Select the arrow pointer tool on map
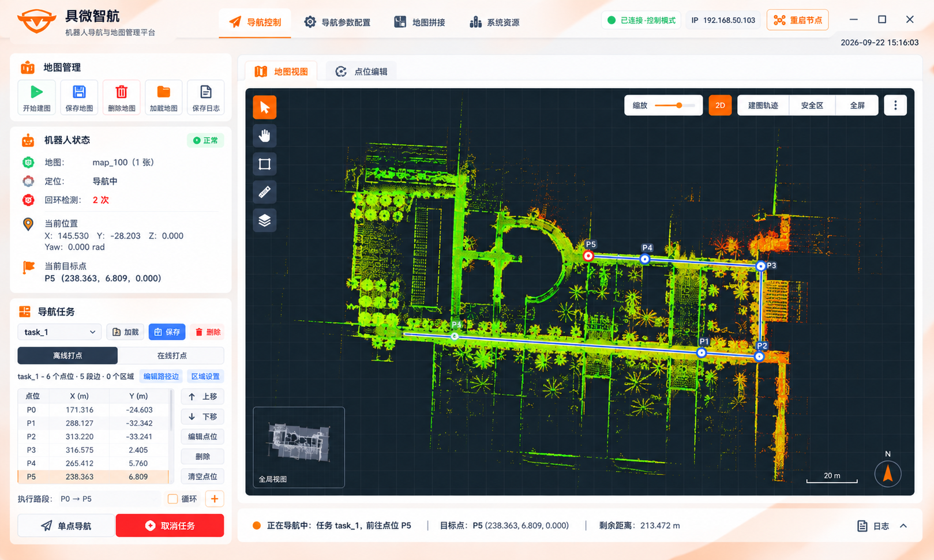 pyautogui.click(x=265, y=107)
